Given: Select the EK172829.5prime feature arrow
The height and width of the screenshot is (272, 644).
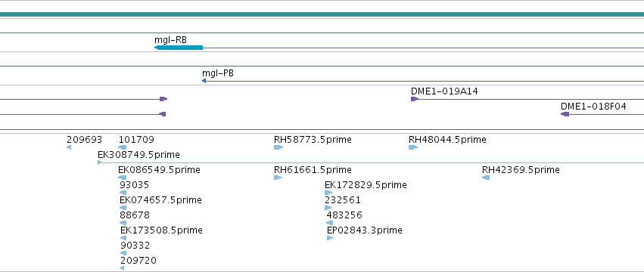Looking at the screenshot, I should click(x=328, y=193).
